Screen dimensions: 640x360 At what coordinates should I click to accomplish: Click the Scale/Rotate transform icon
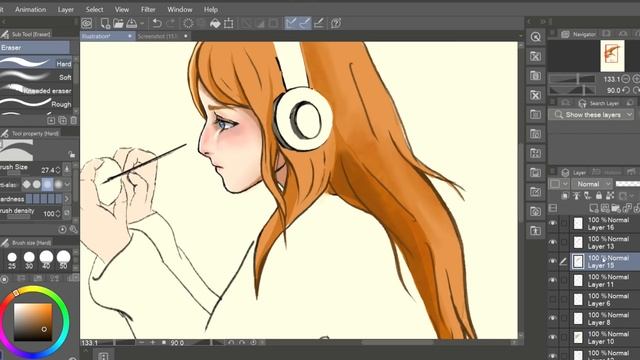pos(229,23)
